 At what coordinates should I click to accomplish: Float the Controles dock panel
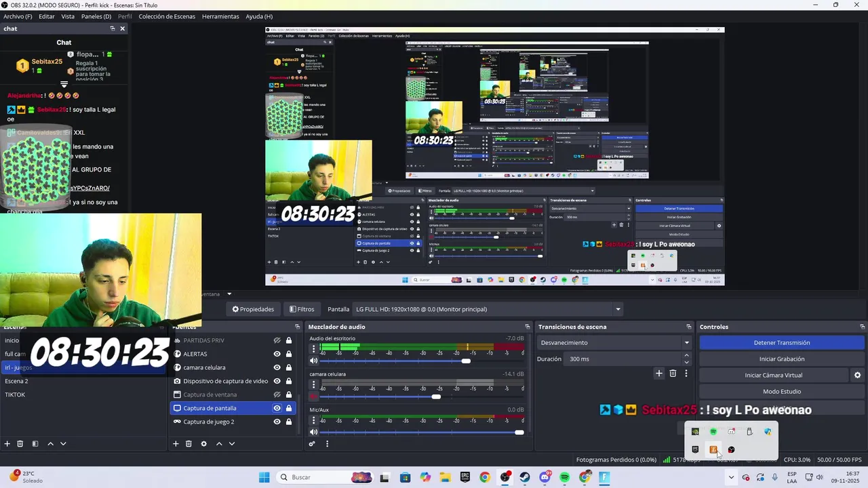click(863, 327)
